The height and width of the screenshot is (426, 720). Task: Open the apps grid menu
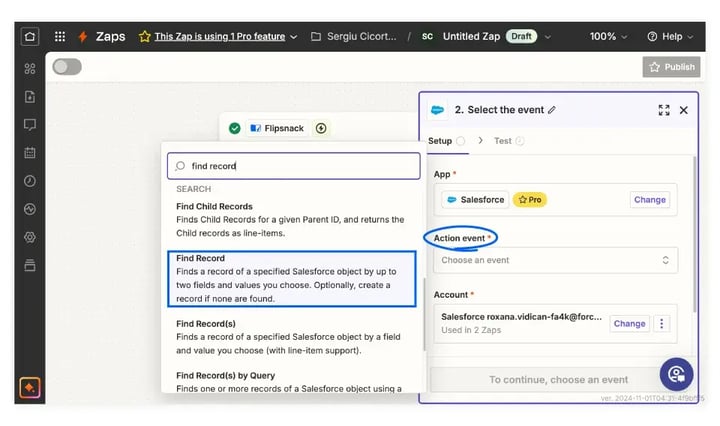(60, 36)
